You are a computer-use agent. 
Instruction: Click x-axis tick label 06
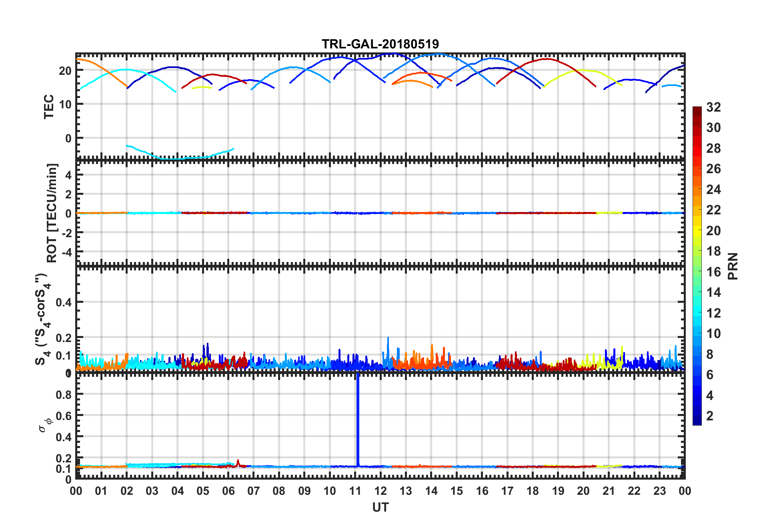[228, 491]
